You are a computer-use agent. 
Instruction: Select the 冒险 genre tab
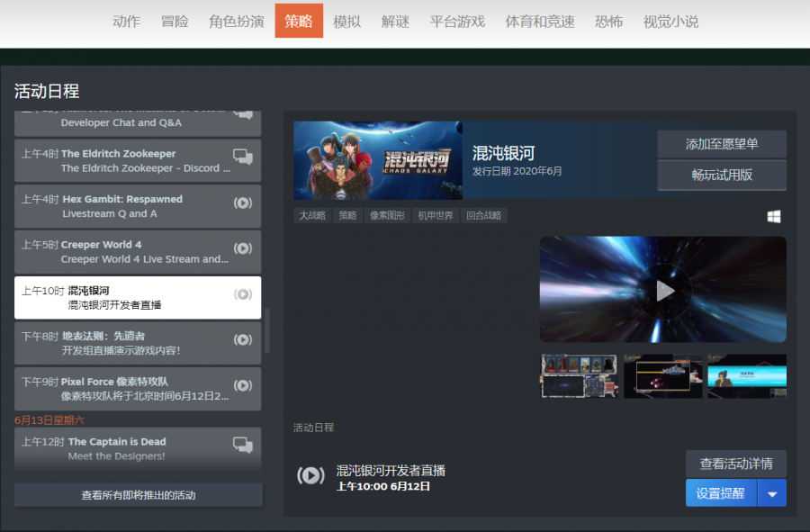tap(175, 22)
